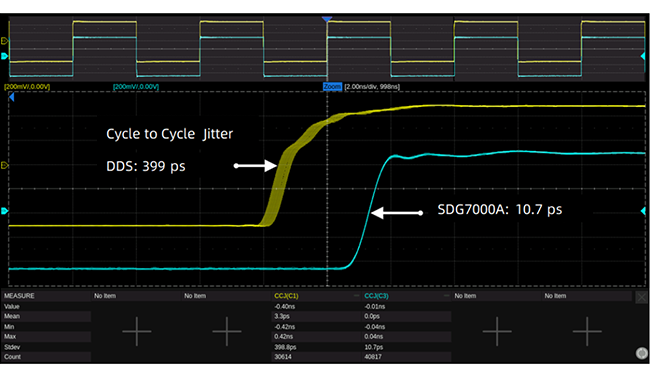Click the blue triangle marker at zoom window corner
The width and height of the screenshot is (650, 380).
click(12, 97)
